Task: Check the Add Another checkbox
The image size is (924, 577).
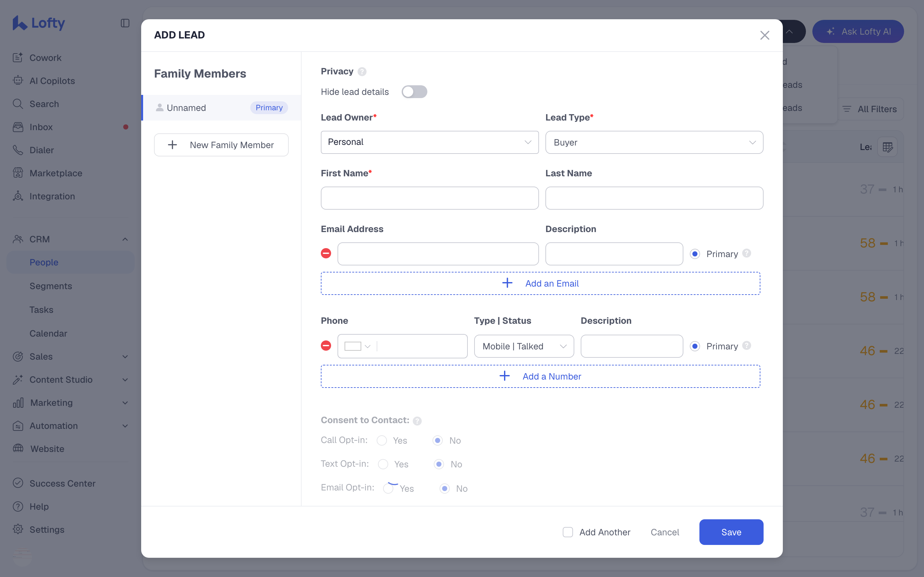Action: pos(568,532)
